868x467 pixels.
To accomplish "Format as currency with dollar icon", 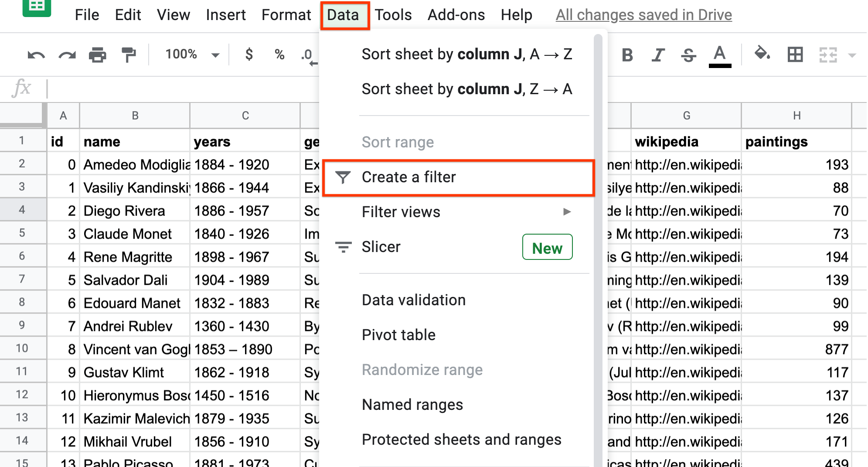I will [x=249, y=55].
